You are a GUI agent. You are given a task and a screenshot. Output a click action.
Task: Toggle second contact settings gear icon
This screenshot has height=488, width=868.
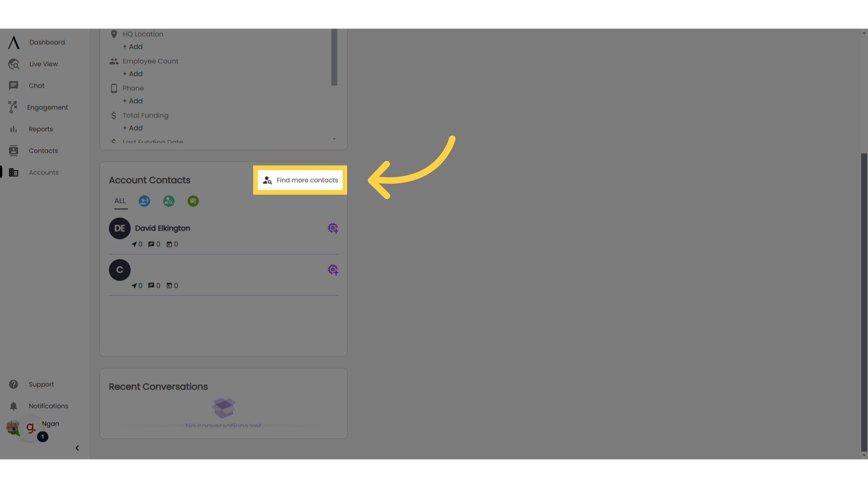(333, 269)
